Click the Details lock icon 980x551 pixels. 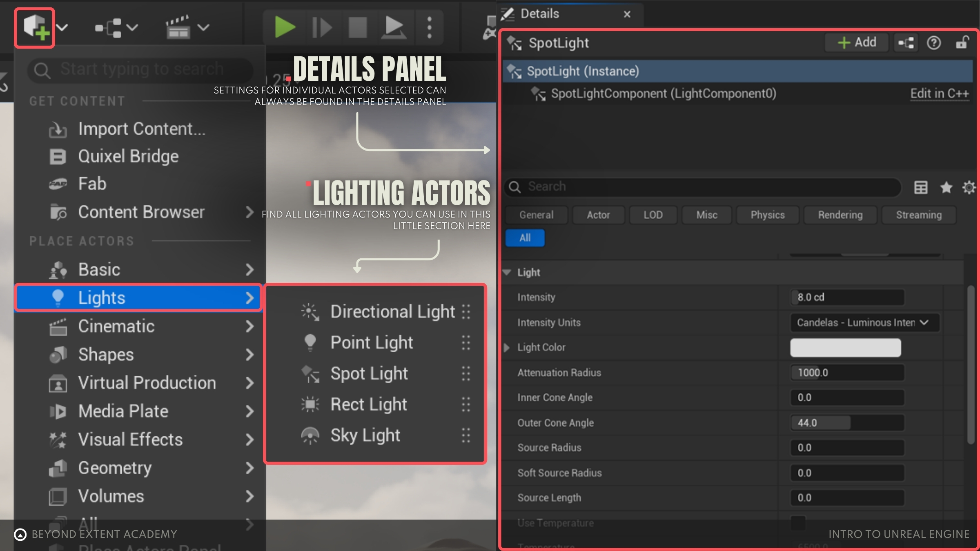(962, 42)
